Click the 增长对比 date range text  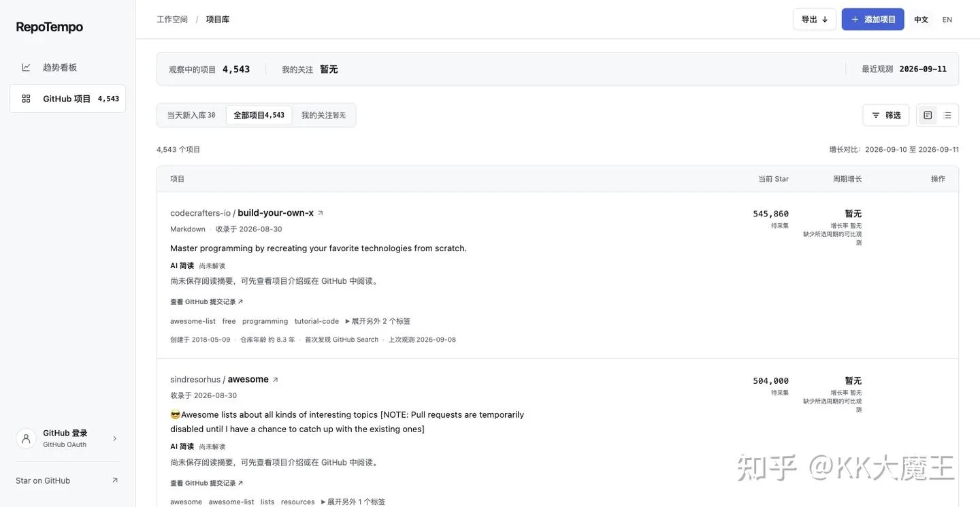tap(894, 150)
